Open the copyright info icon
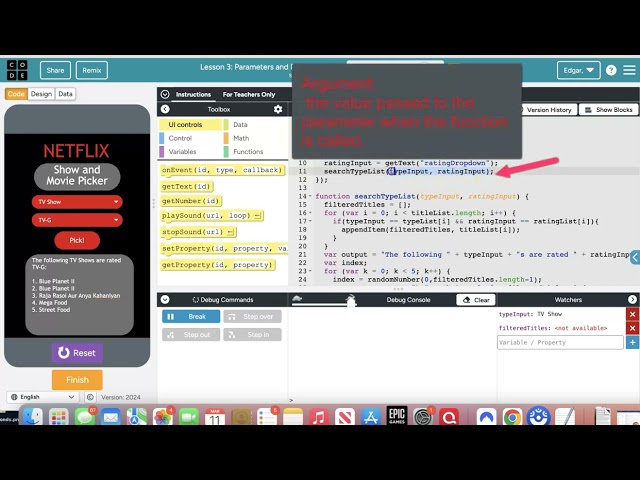This screenshot has height=480, width=640. 90,397
